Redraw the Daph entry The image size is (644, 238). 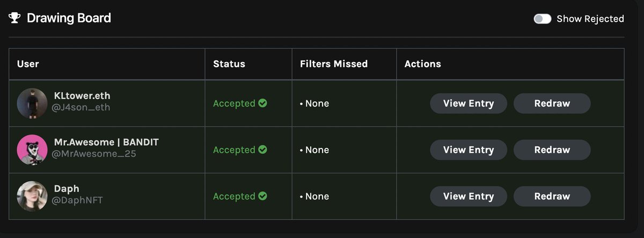point(552,196)
